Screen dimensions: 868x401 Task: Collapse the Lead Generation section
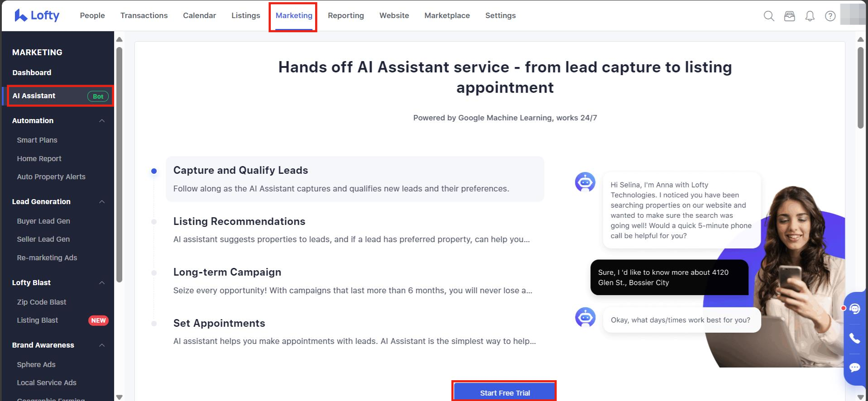pos(102,202)
